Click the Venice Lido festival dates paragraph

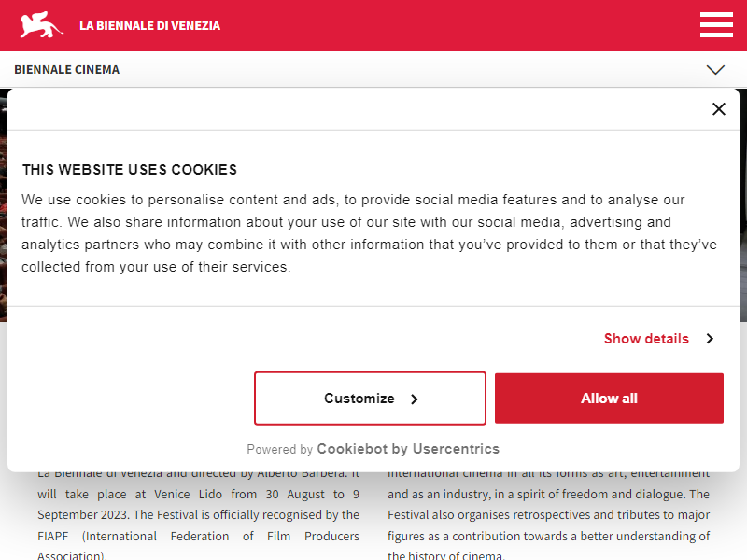coord(198,515)
